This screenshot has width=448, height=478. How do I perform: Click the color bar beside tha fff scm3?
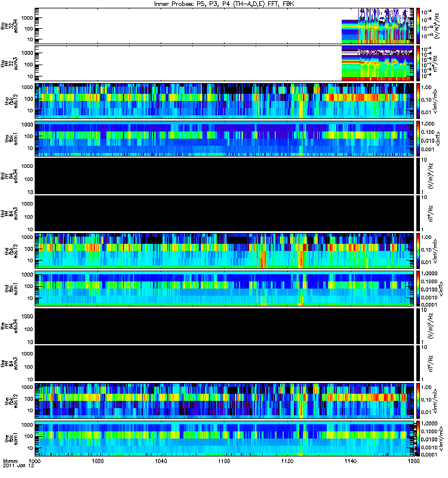[418, 63]
